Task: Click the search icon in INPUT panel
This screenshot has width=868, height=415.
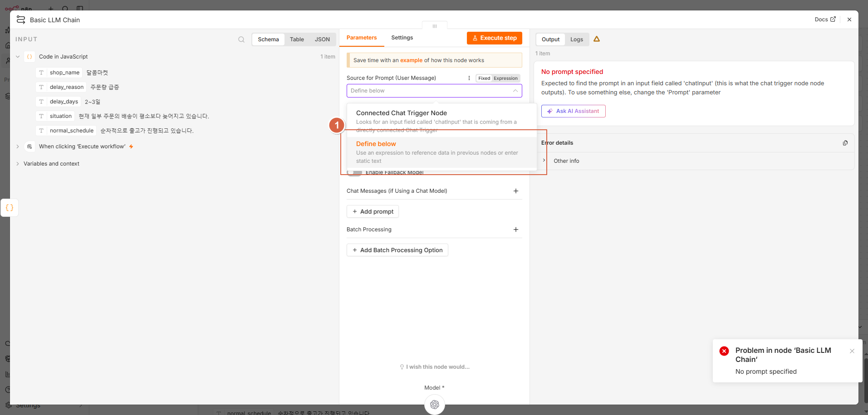Action: tap(241, 39)
